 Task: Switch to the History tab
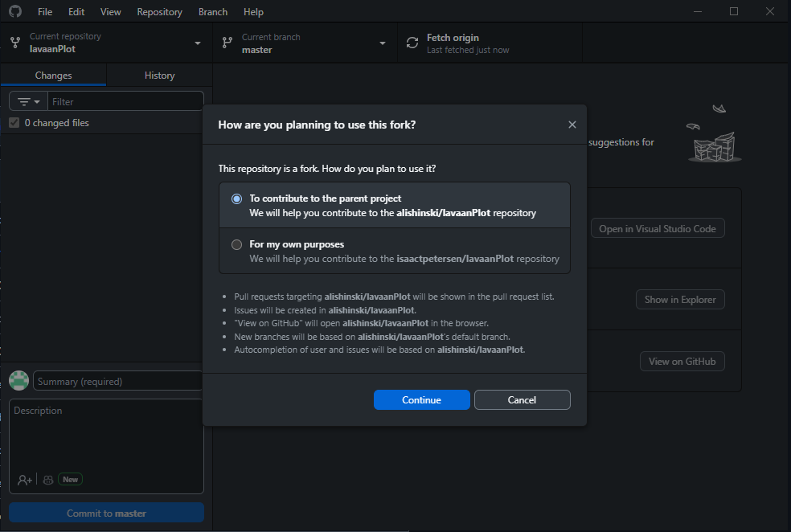click(x=159, y=75)
